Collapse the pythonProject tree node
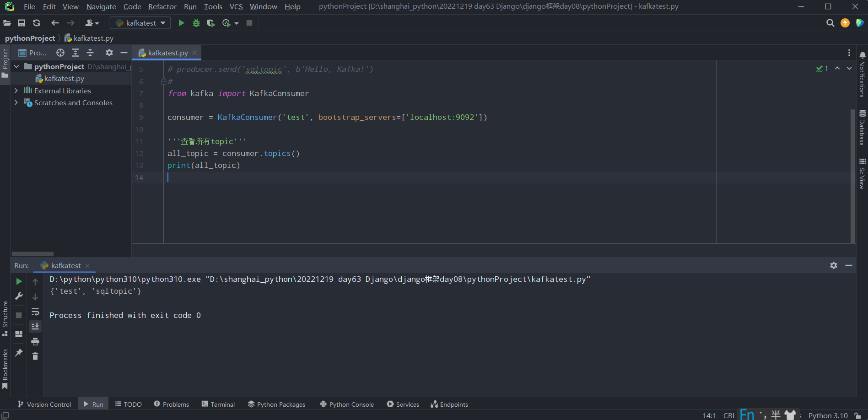This screenshot has width=868, height=420. (x=16, y=66)
